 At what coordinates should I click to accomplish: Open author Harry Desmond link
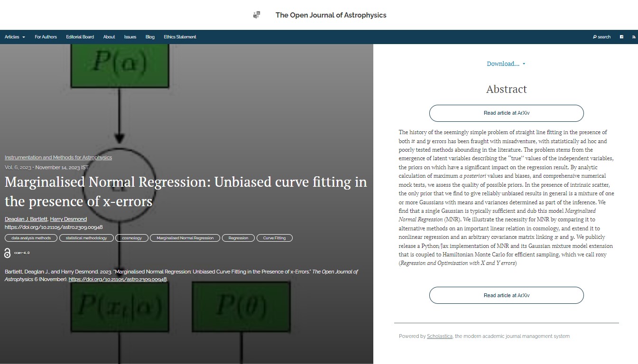coord(68,219)
